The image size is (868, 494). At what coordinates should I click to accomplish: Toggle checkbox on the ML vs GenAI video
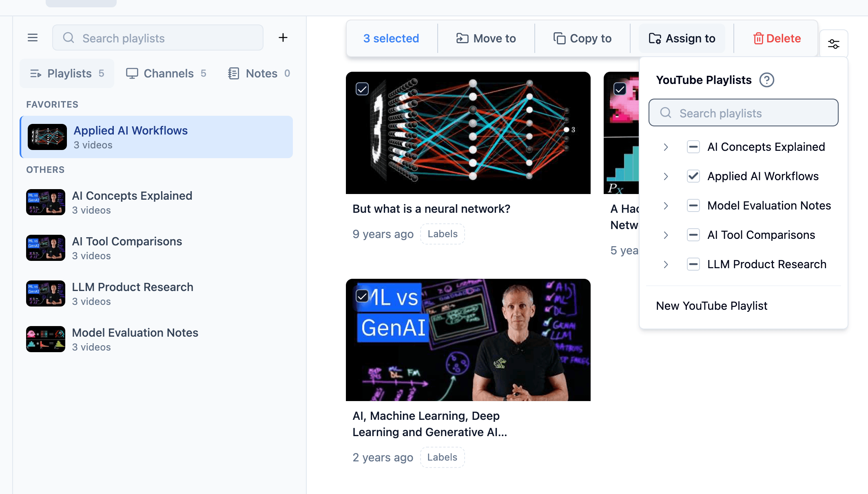pos(362,296)
